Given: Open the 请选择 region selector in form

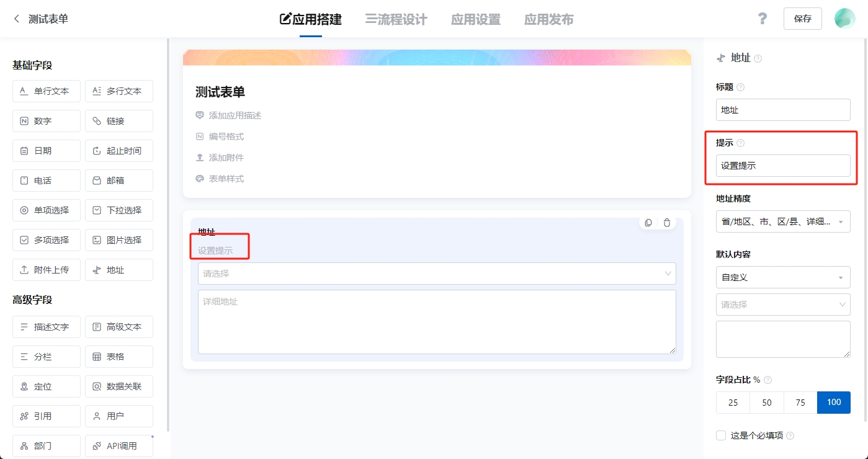Looking at the screenshot, I should 437,274.
